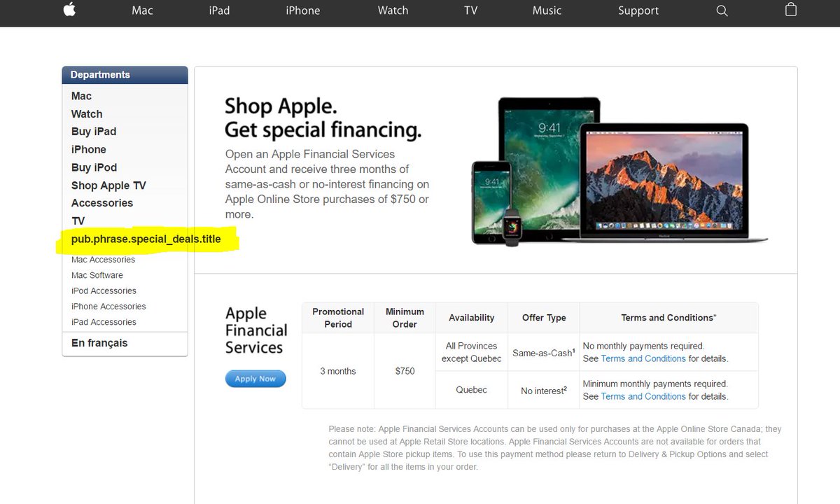Go to Support in the top navigation

638,10
